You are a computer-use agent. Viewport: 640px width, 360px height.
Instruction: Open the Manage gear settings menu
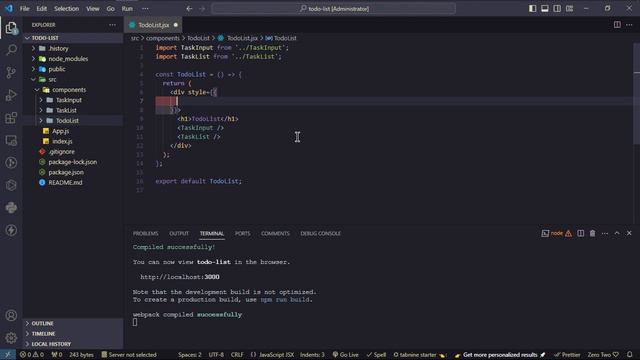[x=11, y=338]
